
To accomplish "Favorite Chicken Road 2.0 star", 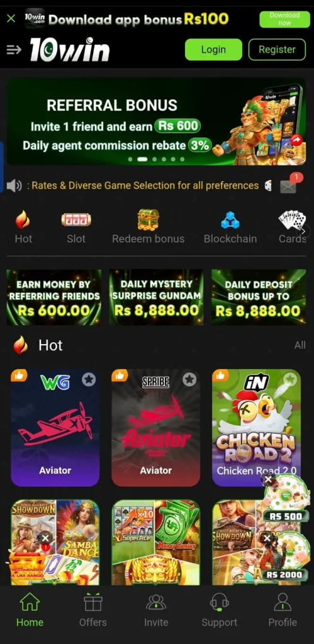I will (x=290, y=379).
